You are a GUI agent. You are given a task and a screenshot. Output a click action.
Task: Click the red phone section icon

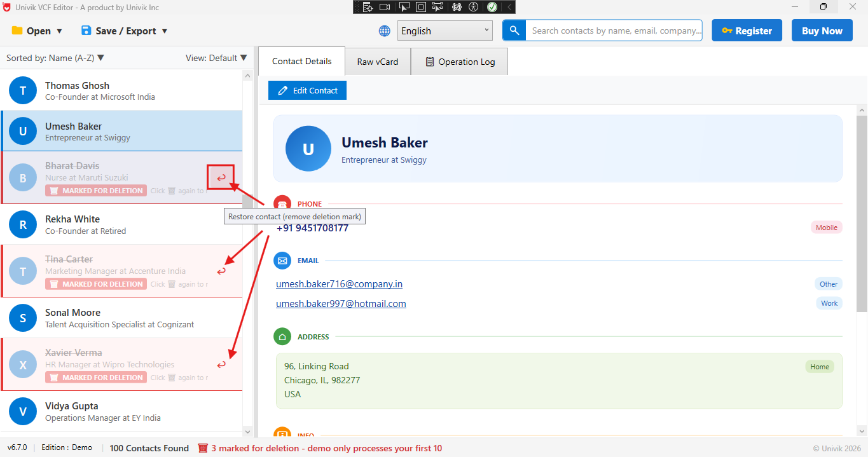[x=282, y=203]
